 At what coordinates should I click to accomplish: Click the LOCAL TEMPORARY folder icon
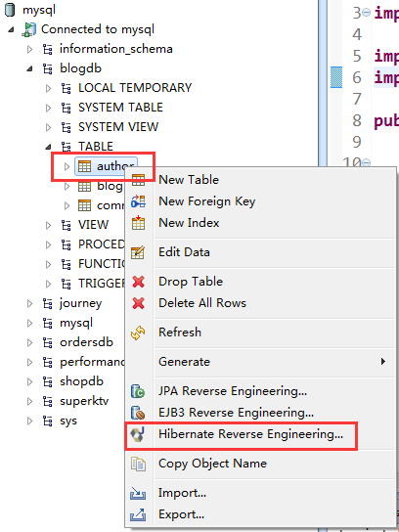pyautogui.click(x=66, y=89)
